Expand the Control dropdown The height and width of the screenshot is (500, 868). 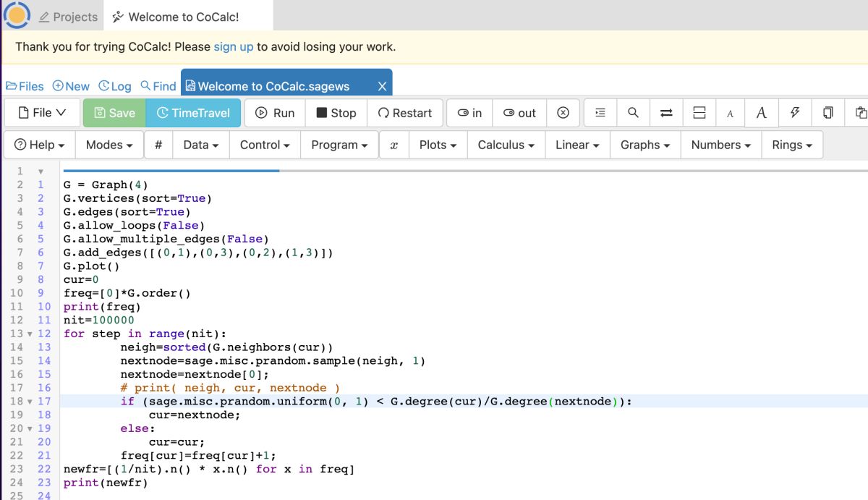coord(265,145)
